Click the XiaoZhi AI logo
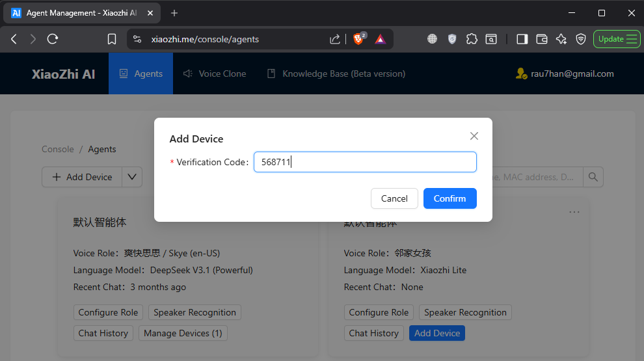 pos(63,74)
